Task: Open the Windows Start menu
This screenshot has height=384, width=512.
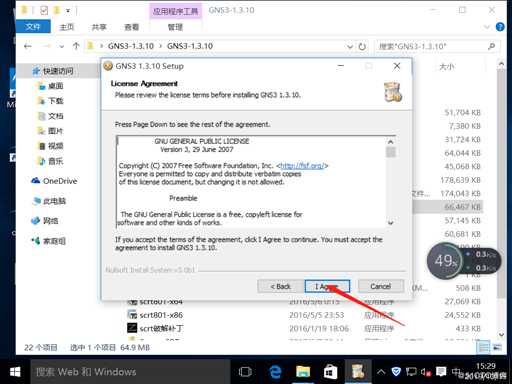Action: pyautogui.click(x=15, y=372)
